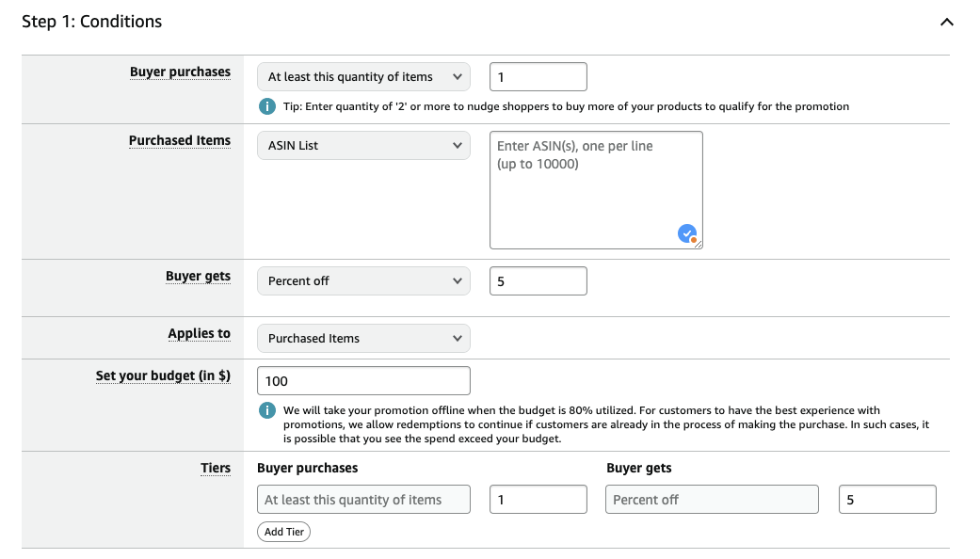Click the Set your budget input field

(x=362, y=381)
